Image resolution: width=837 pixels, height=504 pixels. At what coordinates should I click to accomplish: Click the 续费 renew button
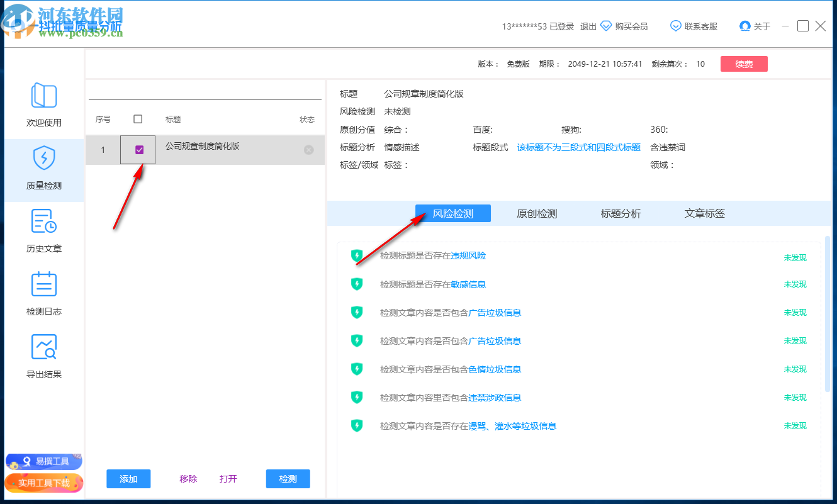point(744,64)
